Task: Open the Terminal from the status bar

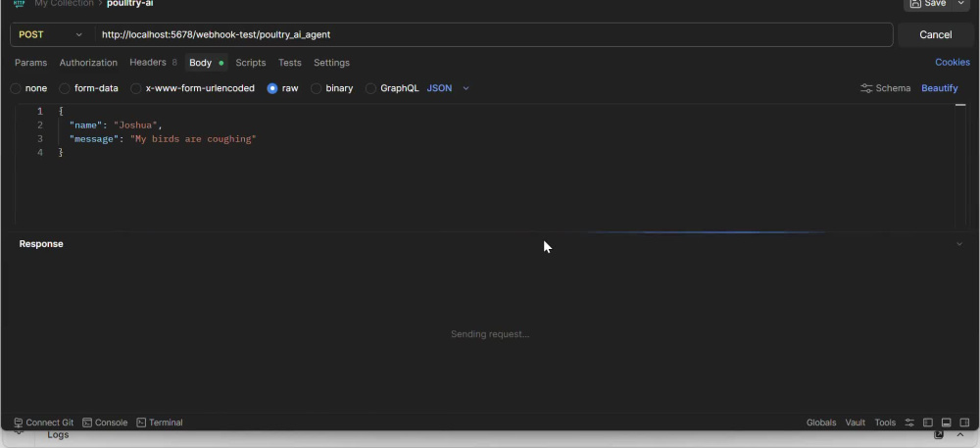Action: coord(160,423)
